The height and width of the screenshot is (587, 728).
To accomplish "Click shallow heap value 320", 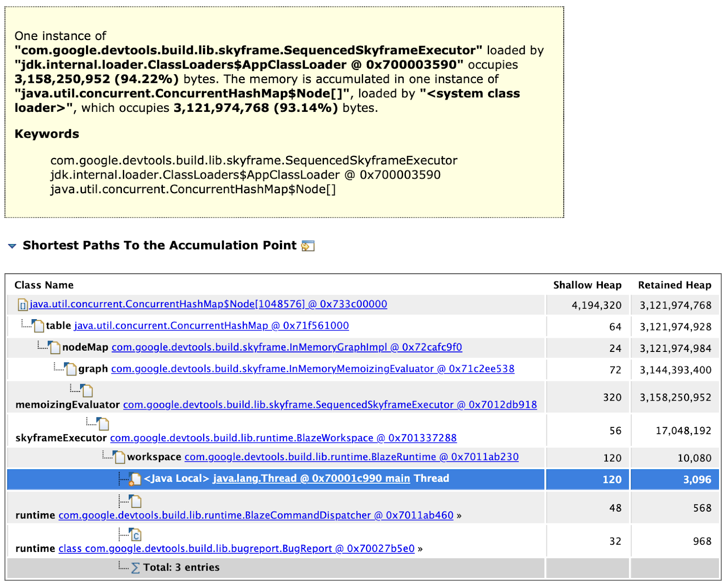I will [612, 397].
